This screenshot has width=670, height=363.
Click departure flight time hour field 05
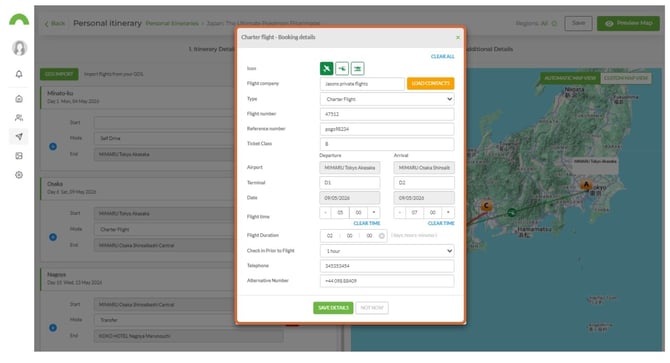[x=340, y=212]
